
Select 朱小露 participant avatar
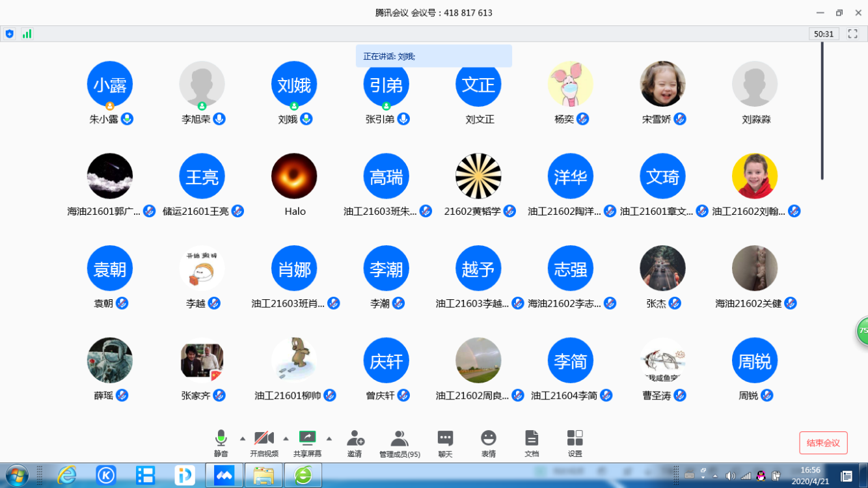point(110,85)
